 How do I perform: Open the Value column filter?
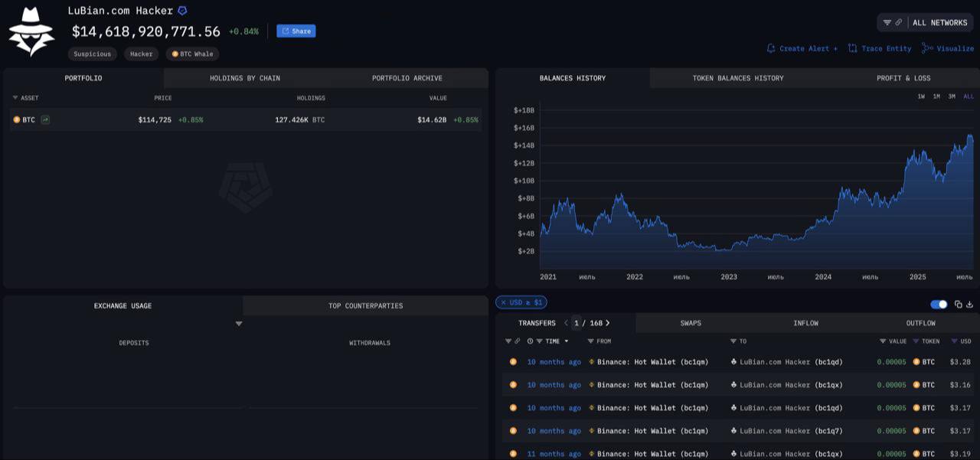883,341
